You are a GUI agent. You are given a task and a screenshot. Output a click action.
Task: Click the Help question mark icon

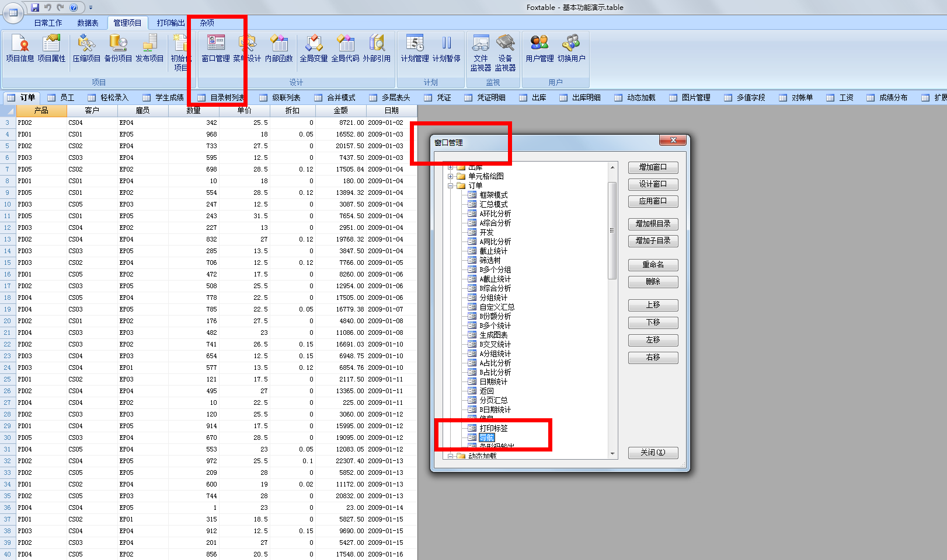click(x=74, y=8)
